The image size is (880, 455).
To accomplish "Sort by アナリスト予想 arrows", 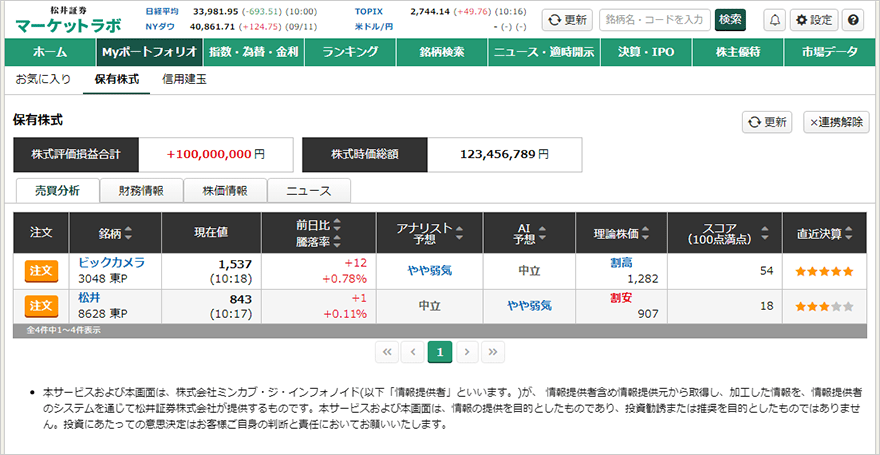I will click(459, 233).
